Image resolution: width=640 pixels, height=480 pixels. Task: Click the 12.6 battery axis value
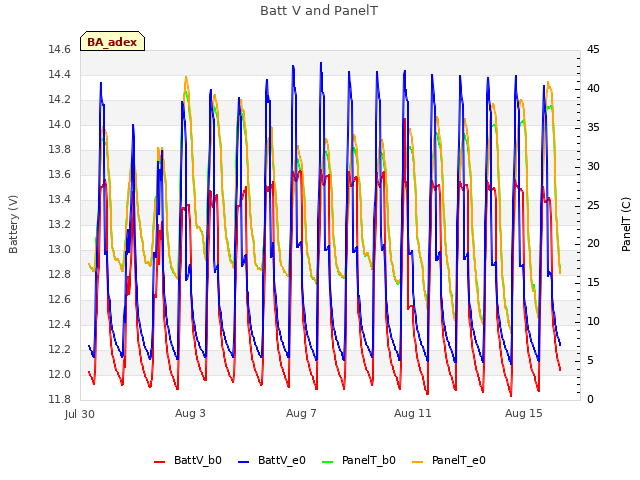click(x=60, y=300)
